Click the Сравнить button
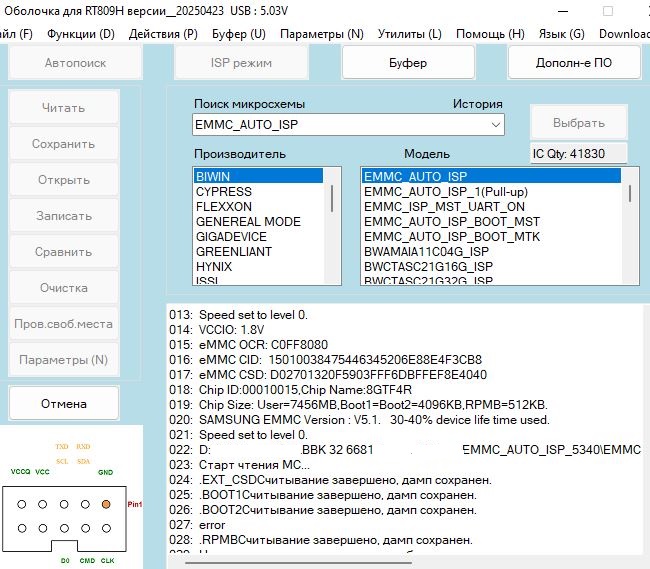650x569 pixels. 64,252
